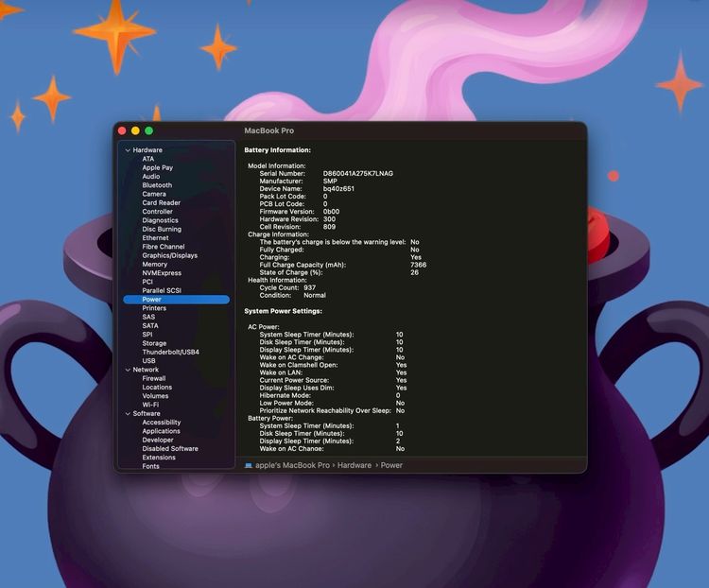Click serial number D860041A275K7LNAG
This screenshot has width=709, height=588.
[x=358, y=174]
